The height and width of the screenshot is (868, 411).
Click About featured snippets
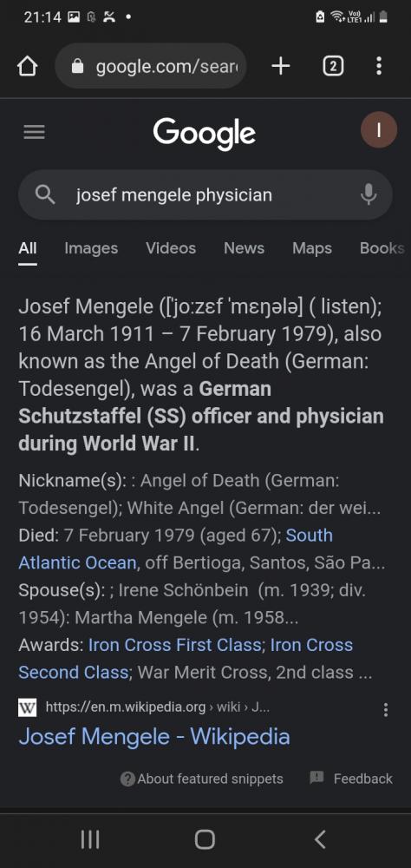click(202, 779)
